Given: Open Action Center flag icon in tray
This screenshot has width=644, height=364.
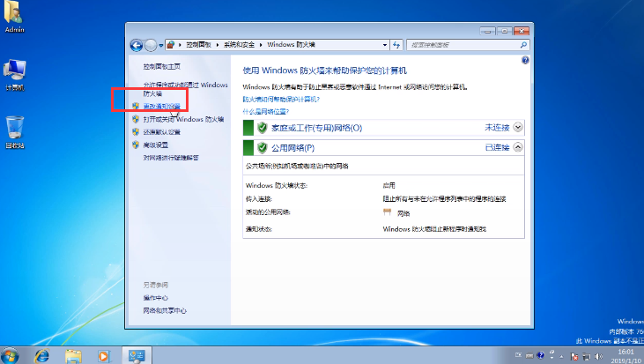Looking at the screenshot, I should pos(574,357).
